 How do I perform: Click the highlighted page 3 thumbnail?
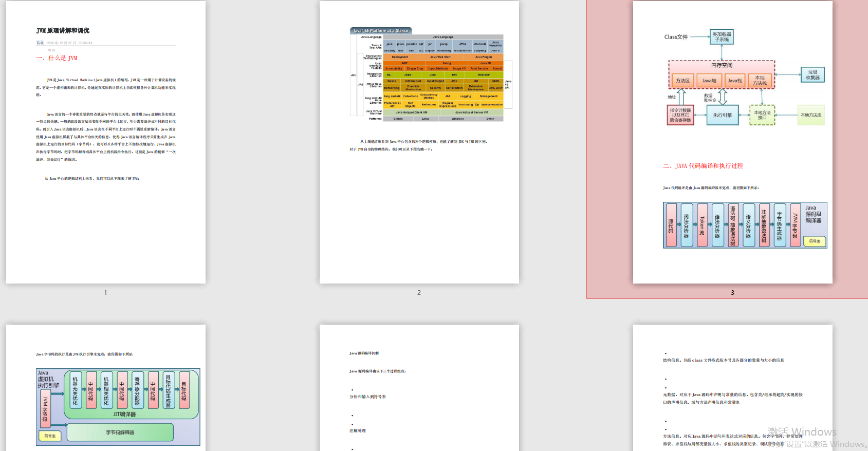coord(733,142)
